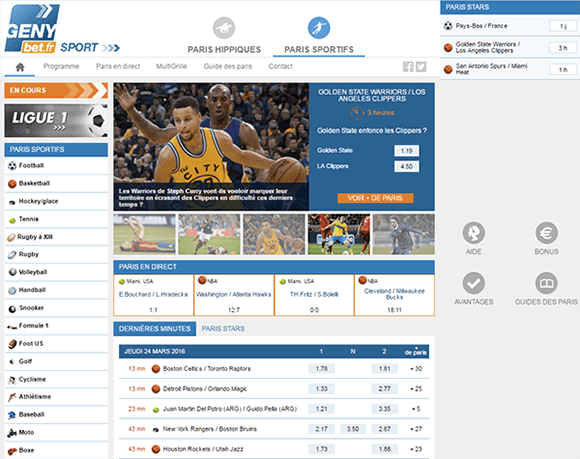Click basketball icon next to Boston Celtics row
This screenshot has height=459, width=580.
tap(156, 369)
